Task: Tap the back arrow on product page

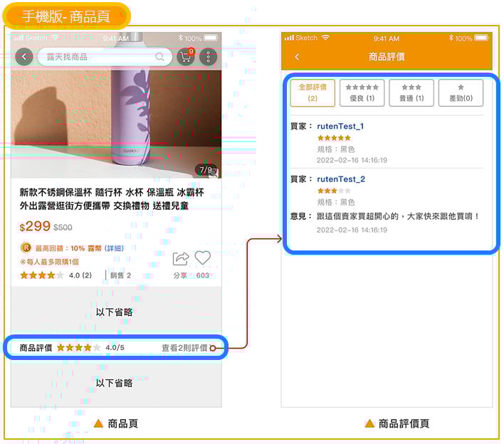Action: coord(25,57)
